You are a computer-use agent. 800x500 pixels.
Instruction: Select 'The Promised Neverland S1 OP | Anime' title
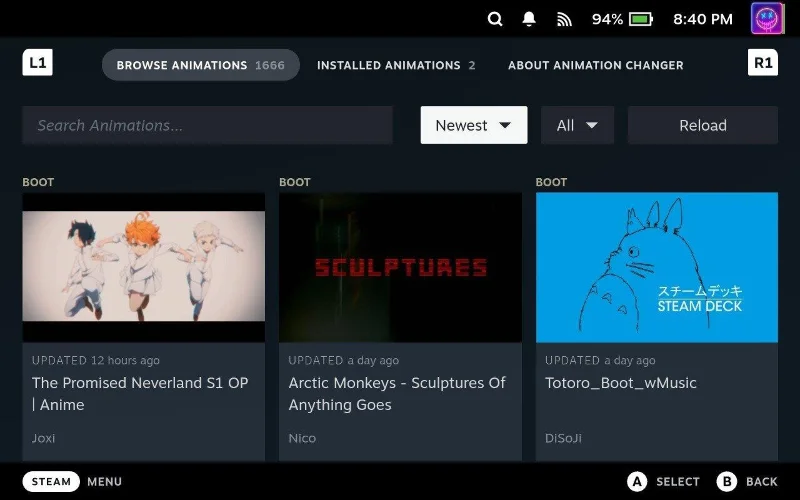(140, 393)
